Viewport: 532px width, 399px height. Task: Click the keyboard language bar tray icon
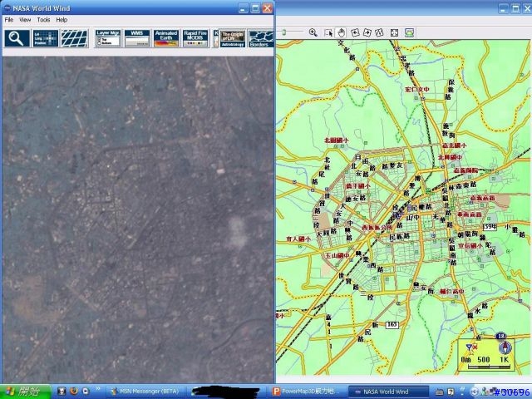[x=439, y=392]
